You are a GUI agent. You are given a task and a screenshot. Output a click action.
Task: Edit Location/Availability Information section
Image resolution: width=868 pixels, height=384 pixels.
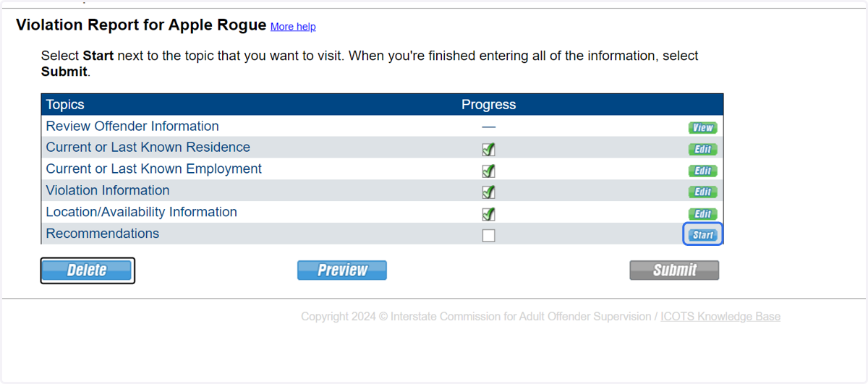pyautogui.click(x=702, y=214)
